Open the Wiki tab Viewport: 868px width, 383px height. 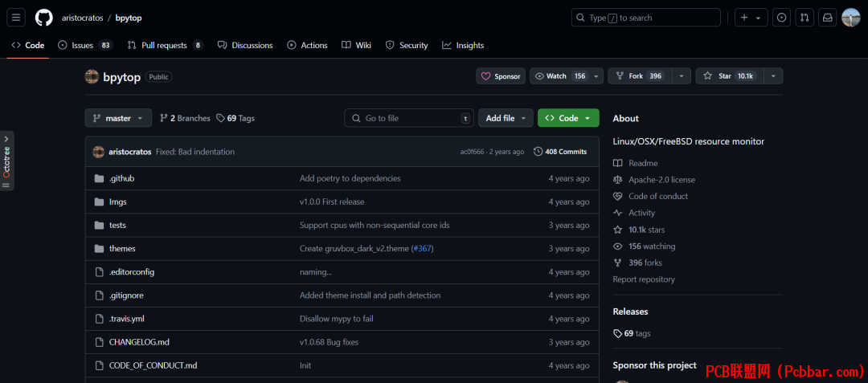(x=357, y=45)
